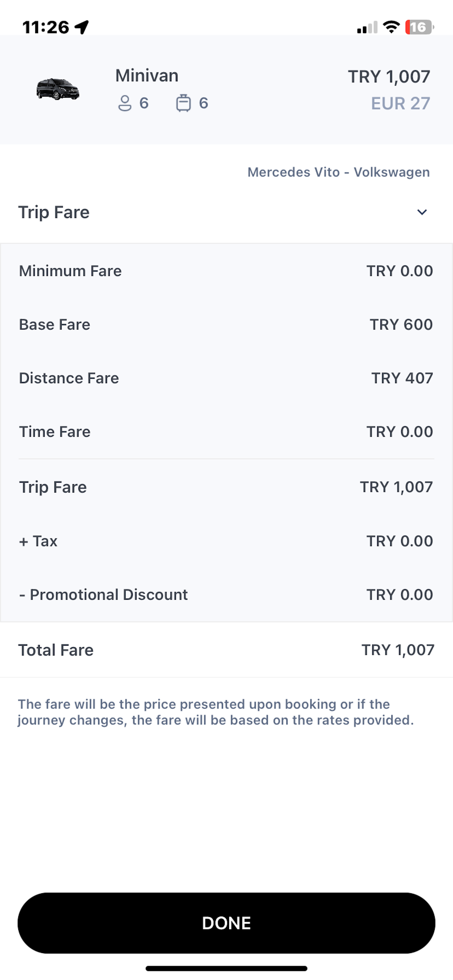Viewport: 453px width, 980px height.
Task: Tap the Total Fare row
Action: (226, 650)
